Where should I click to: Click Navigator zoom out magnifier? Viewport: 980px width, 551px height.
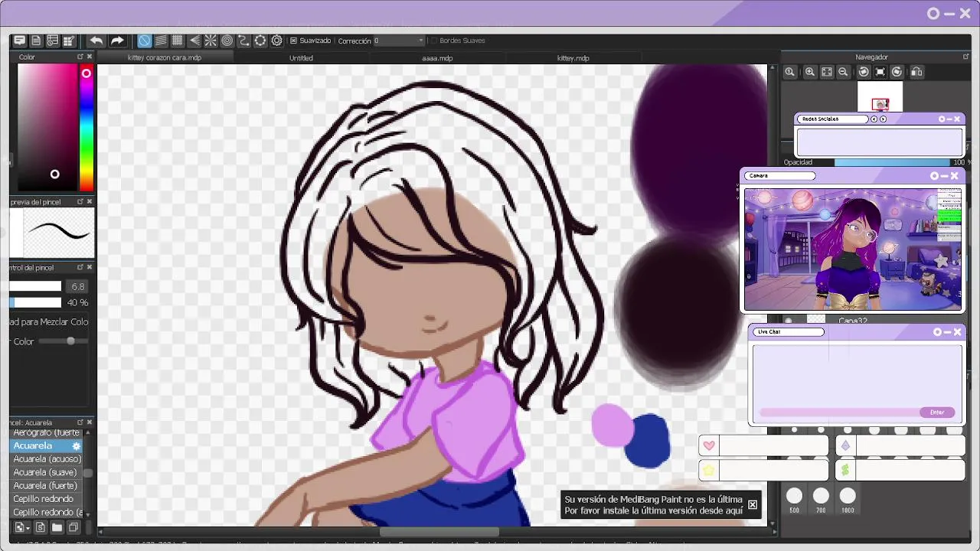tap(843, 72)
